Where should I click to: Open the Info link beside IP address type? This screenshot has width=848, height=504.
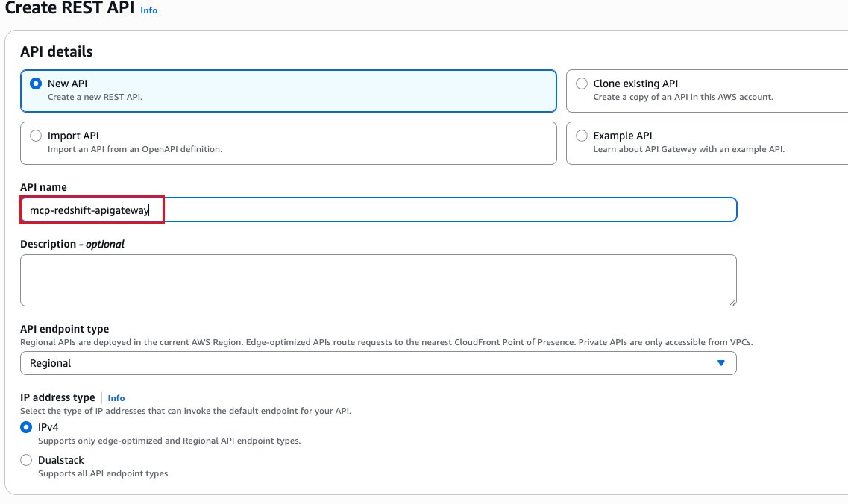(x=116, y=398)
